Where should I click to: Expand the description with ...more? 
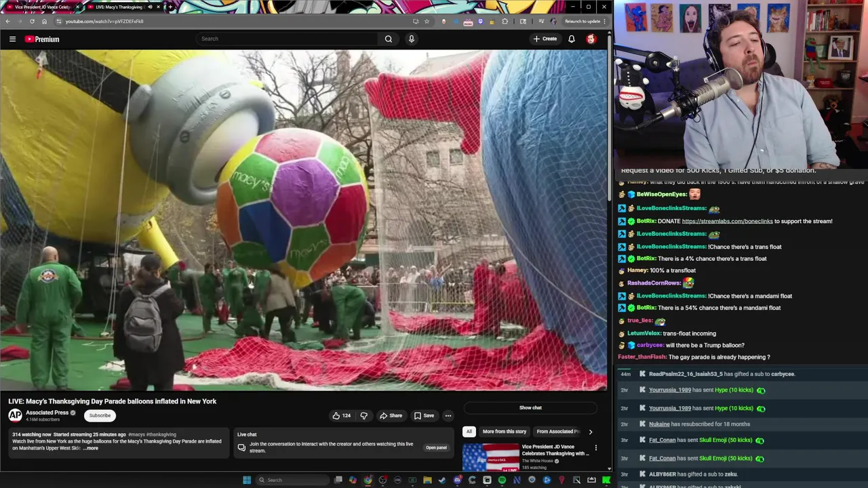tap(91, 448)
